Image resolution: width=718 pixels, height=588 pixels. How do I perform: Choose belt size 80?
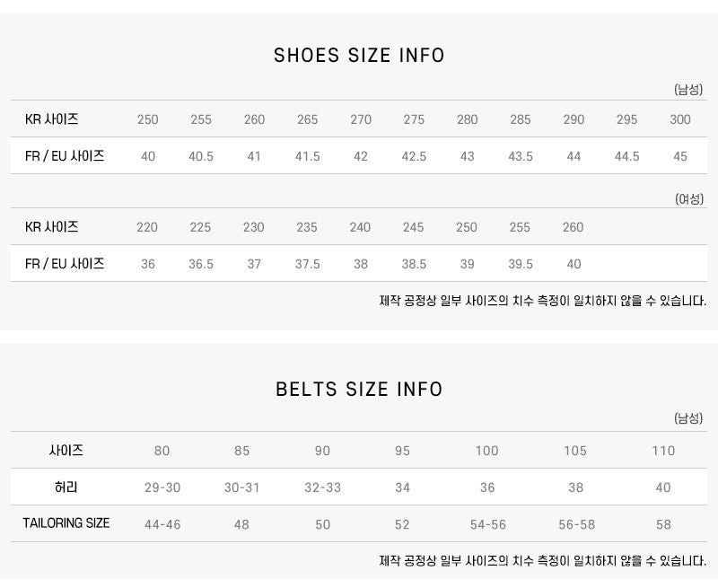coord(162,451)
